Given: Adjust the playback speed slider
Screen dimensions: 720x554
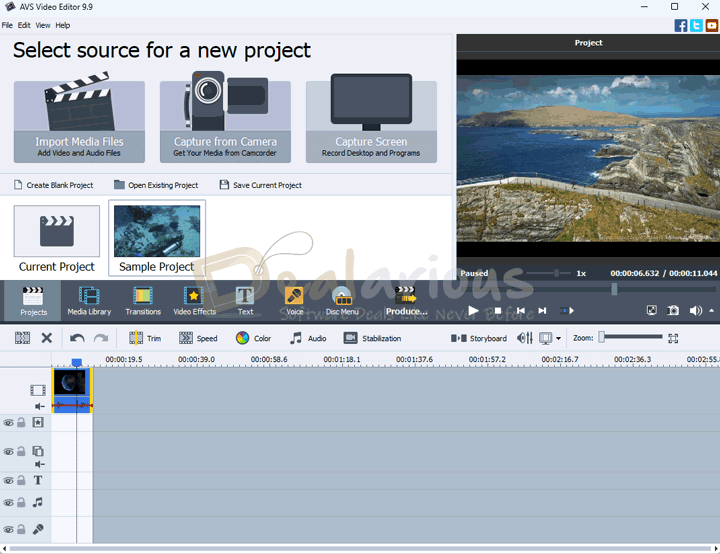Looking at the screenshot, I should [x=556, y=273].
